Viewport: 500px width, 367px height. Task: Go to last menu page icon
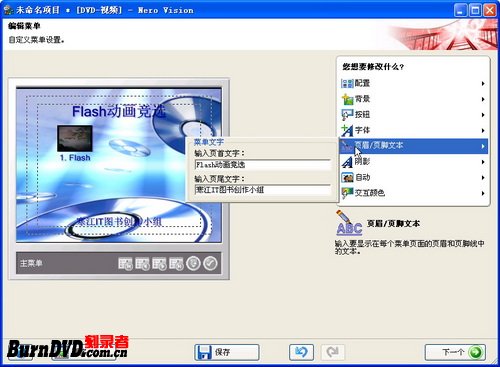(176, 263)
